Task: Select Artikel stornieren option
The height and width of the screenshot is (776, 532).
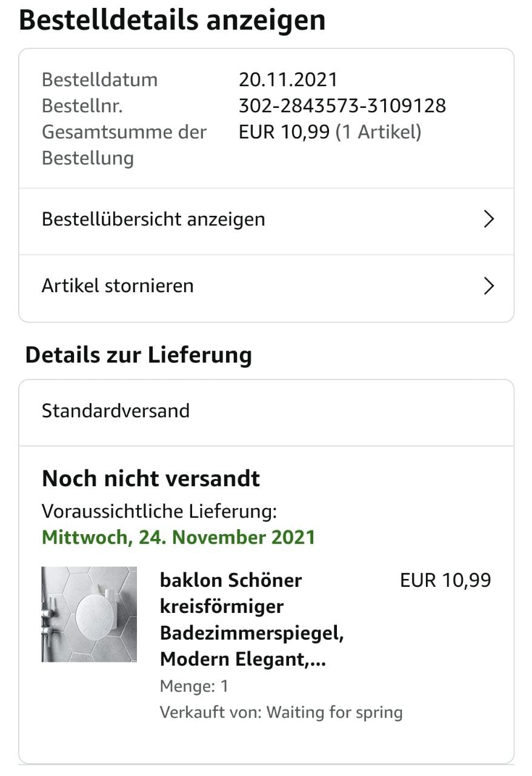Action: (x=118, y=286)
